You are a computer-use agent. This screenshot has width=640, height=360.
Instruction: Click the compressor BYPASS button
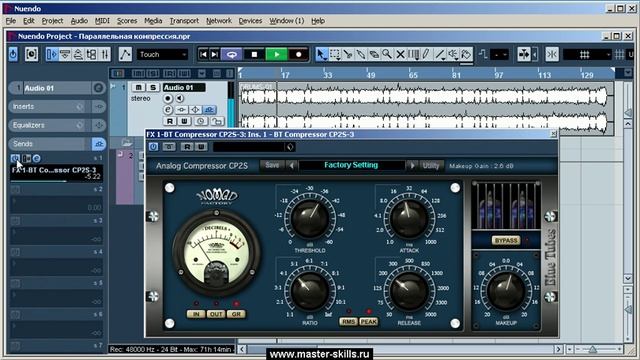coord(506,240)
